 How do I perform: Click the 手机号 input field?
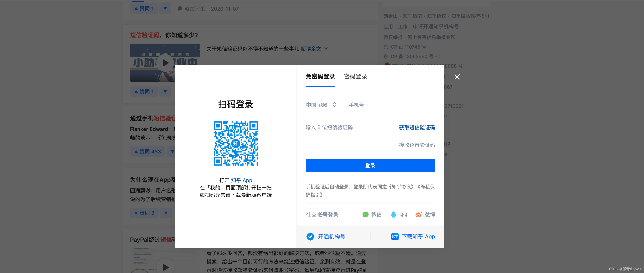(390, 105)
